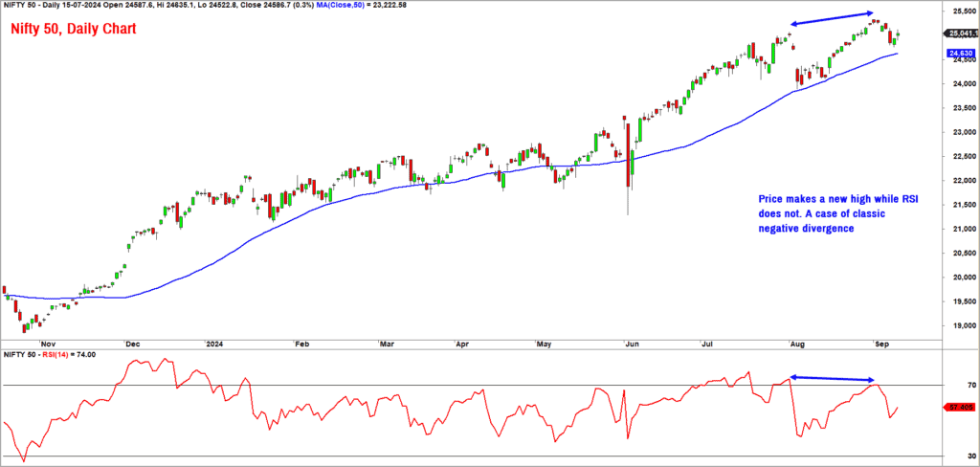The height and width of the screenshot is (467, 980).
Task: Click the 24,000 price axis label
Action: [x=965, y=84]
